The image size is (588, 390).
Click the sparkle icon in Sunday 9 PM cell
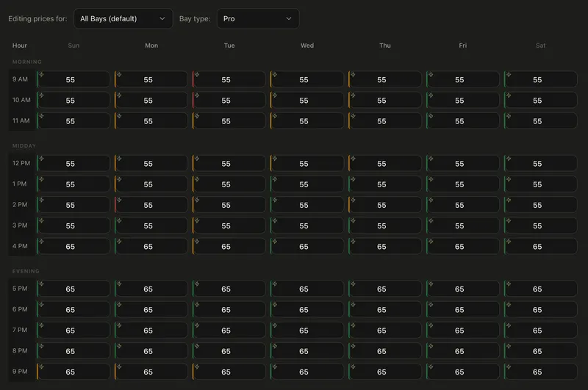point(42,366)
